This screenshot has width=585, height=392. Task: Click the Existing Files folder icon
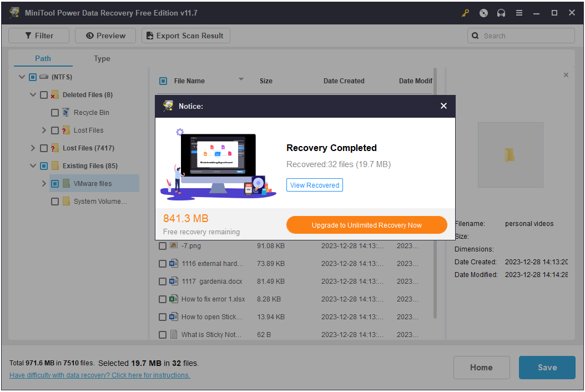tap(55, 166)
